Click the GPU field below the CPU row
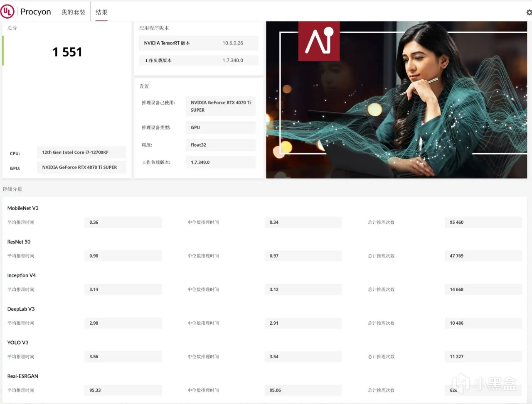This screenshot has height=404, width=532. [x=81, y=167]
